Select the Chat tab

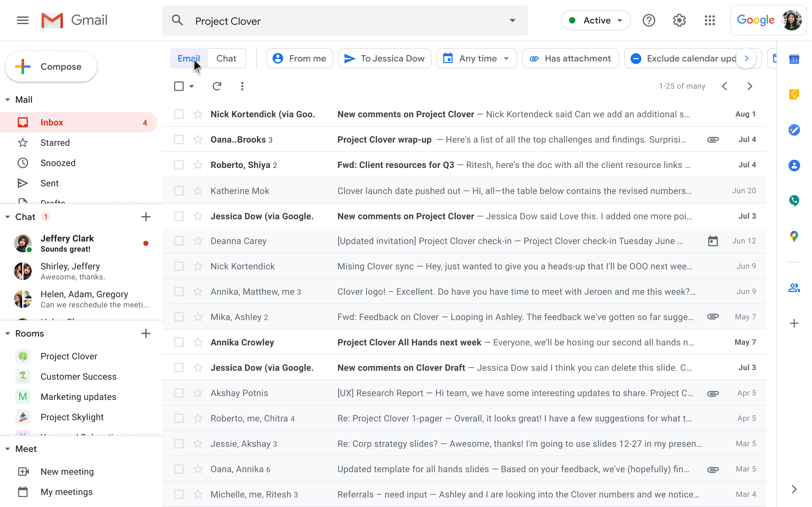[226, 58]
